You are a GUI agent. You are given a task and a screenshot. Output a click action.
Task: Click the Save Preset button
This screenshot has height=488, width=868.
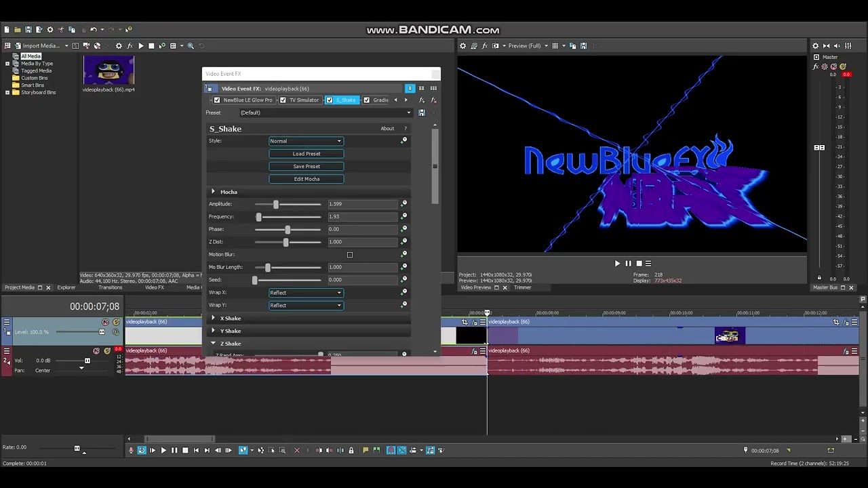[x=307, y=166]
